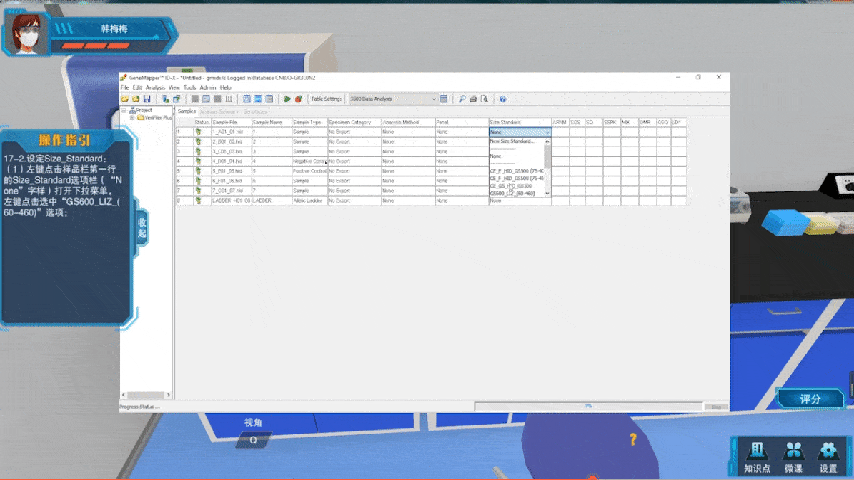Open the Table Settings dropdown arrow
The width and height of the screenshot is (854, 480).
tap(434, 99)
